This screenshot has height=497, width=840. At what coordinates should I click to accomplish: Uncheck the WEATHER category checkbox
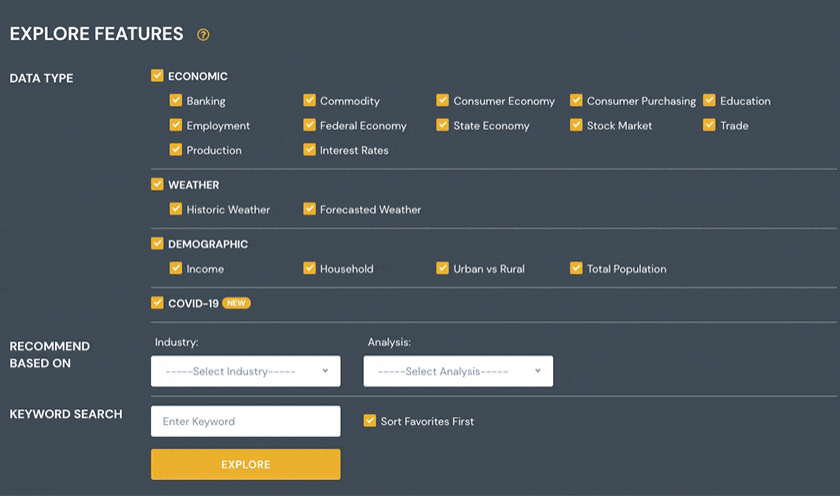coord(157,185)
